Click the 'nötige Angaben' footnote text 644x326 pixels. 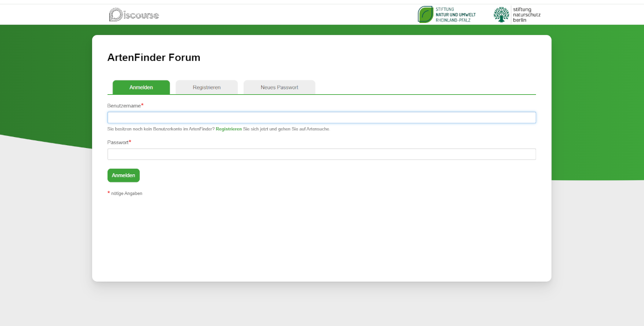(x=127, y=193)
